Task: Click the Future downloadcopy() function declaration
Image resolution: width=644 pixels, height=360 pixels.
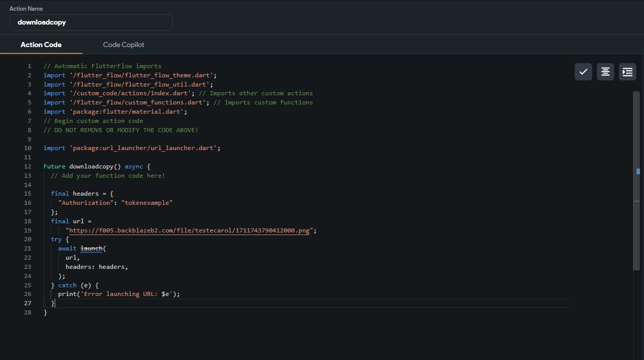Action: [96, 166]
